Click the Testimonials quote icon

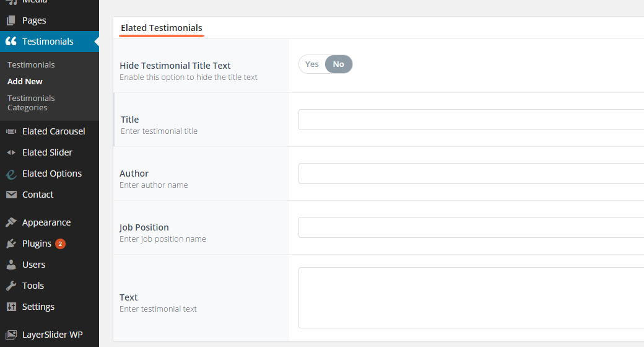(11, 42)
